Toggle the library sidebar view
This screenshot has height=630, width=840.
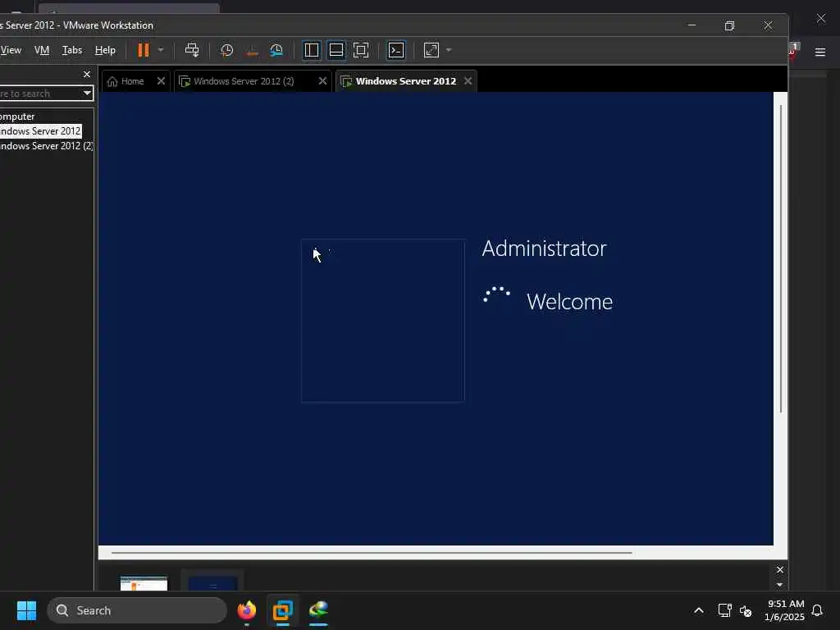(311, 50)
